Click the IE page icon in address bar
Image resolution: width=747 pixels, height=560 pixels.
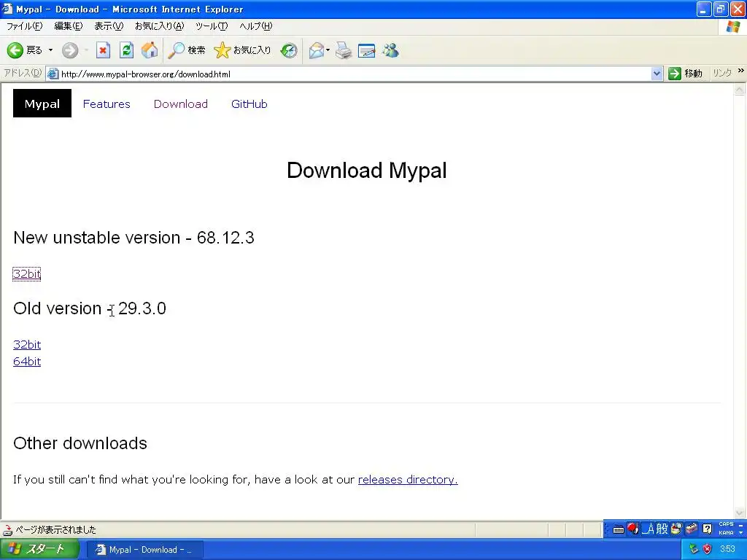click(x=53, y=74)
